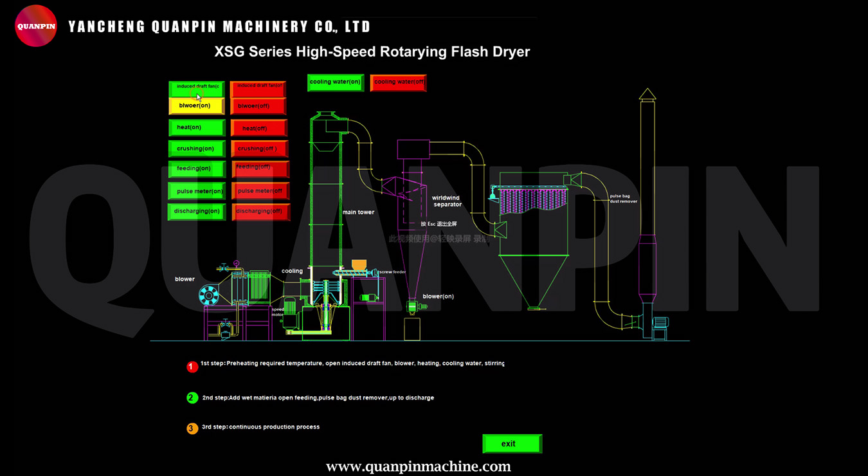
Task: Turn off cooling water
Action: point(399,82)
